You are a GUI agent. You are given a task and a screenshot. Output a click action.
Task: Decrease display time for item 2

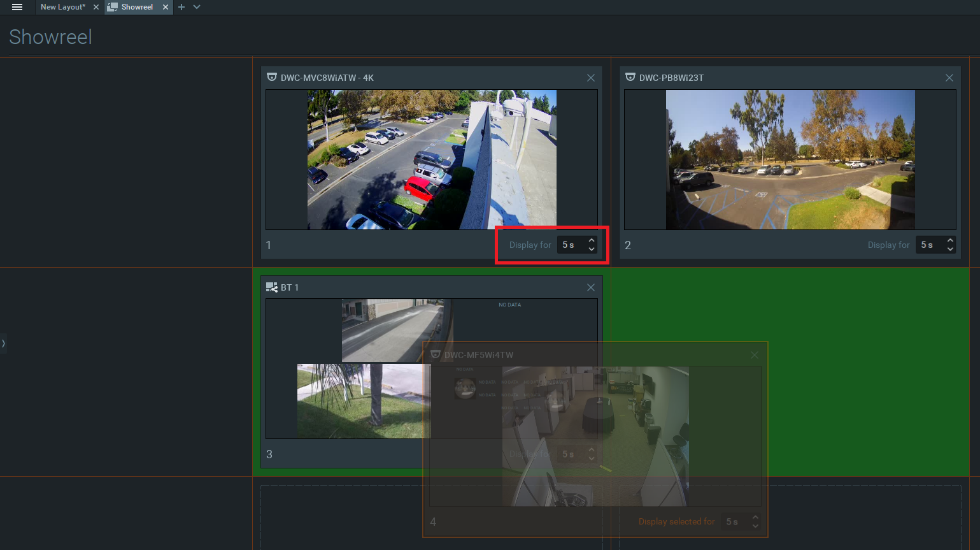coord(950,249)
